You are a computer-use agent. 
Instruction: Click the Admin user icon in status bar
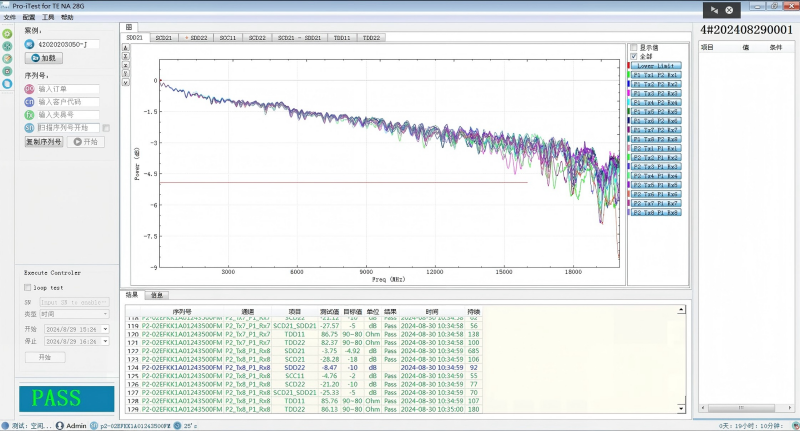click(x=58, y=425)
